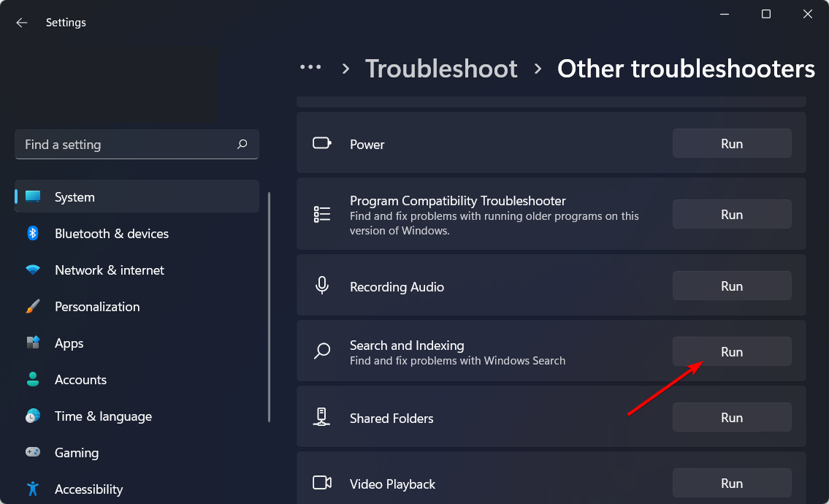Run the Power troubleshooter

click(x=732, y=143)
